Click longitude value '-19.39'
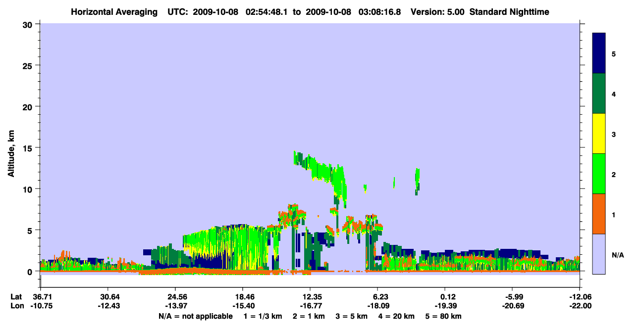Image resolution: width=644 pixels, height=330 pixels. (445, 306)
